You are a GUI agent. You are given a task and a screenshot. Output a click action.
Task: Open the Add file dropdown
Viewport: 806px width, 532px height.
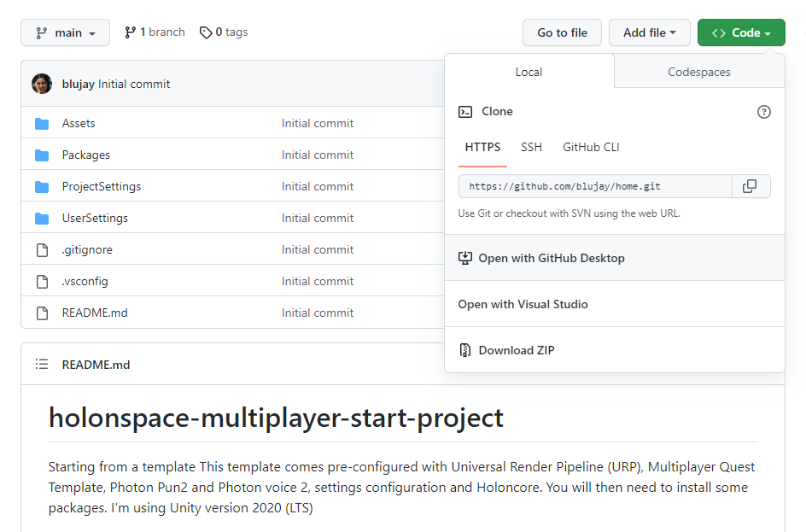(649, 32)
